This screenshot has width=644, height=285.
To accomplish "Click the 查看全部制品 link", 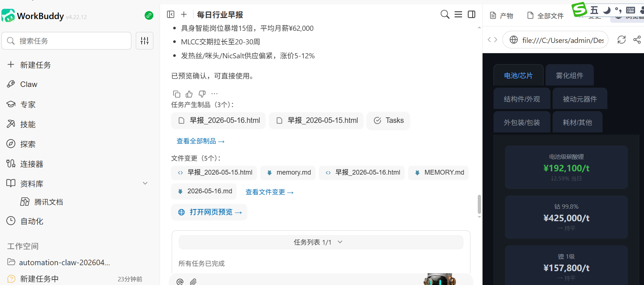I will 200,141.
